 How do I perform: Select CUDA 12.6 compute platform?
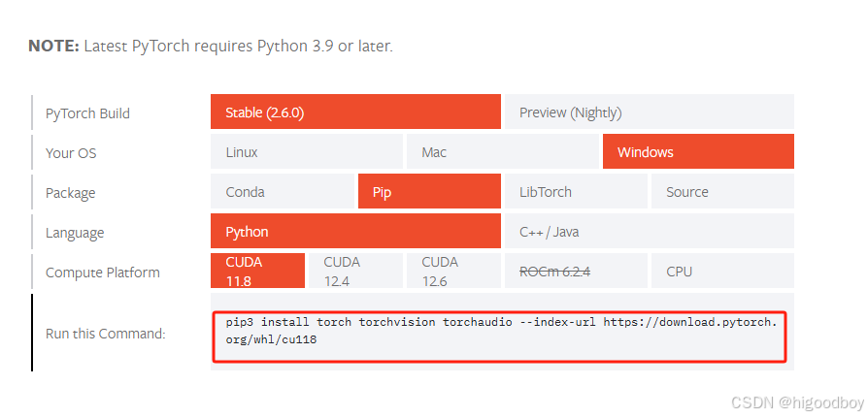coord(453,271)
